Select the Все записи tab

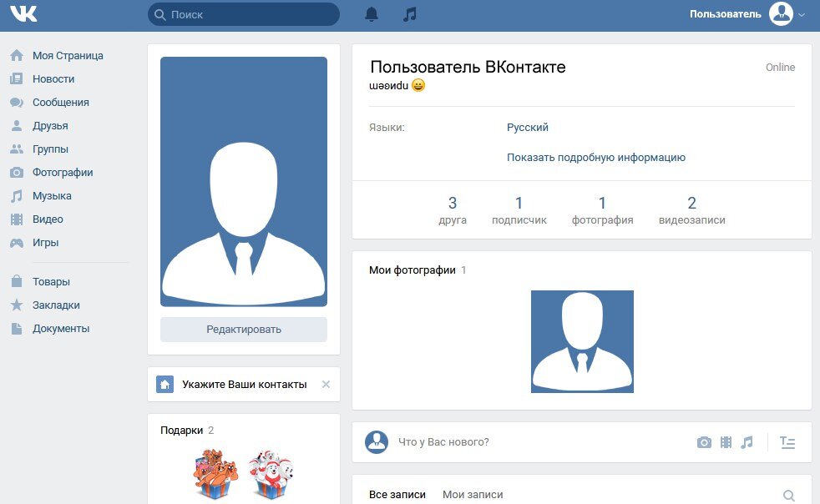pos(397,495)
